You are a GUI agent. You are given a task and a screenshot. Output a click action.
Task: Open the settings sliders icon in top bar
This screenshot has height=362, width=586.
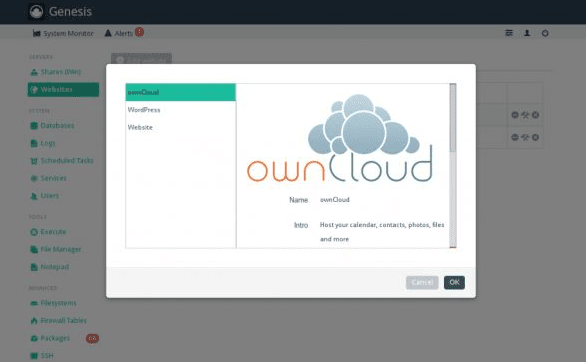tap(509, 33)
